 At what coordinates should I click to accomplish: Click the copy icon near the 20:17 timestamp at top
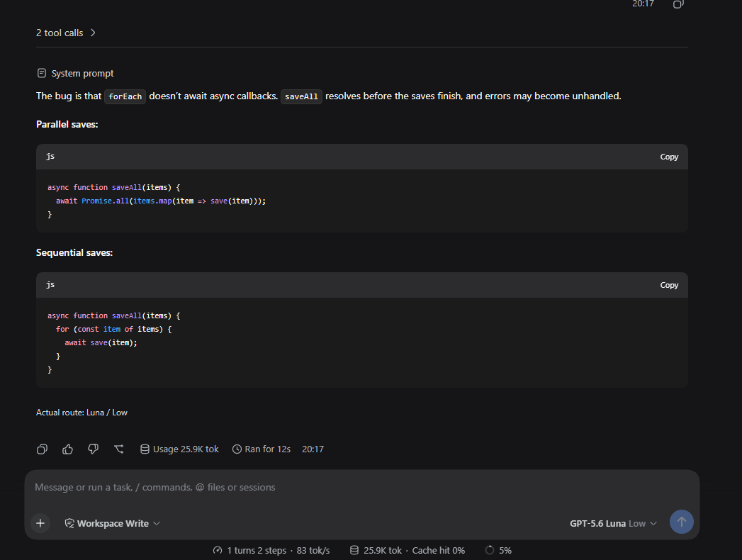[678, 4]
